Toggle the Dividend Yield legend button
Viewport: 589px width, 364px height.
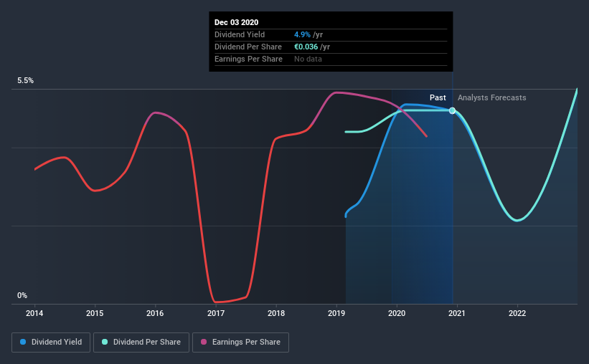51,343
